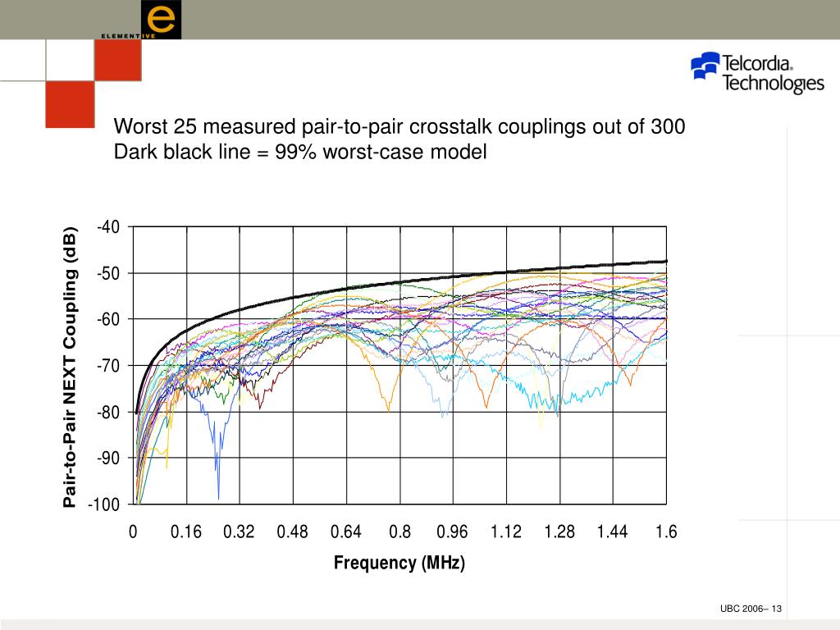The image size is (840, 630).
Task: Select the slide title 'Worst 25 measured pair-to-pair crosstalk'
Action: point(399,126)
